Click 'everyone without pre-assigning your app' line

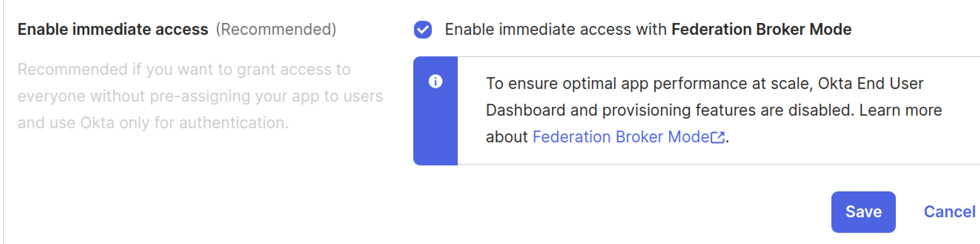point(200,96)
